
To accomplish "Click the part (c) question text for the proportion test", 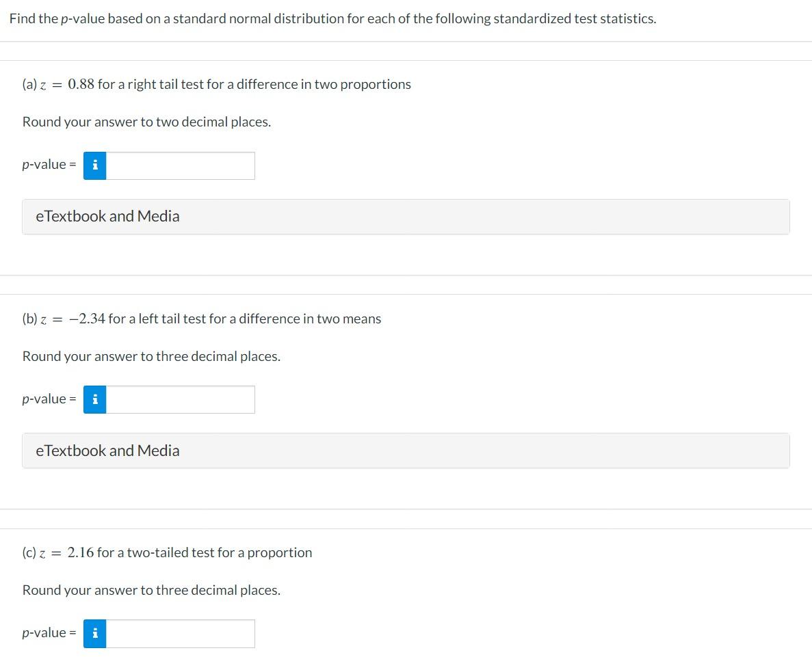I will tap(167, 552).
